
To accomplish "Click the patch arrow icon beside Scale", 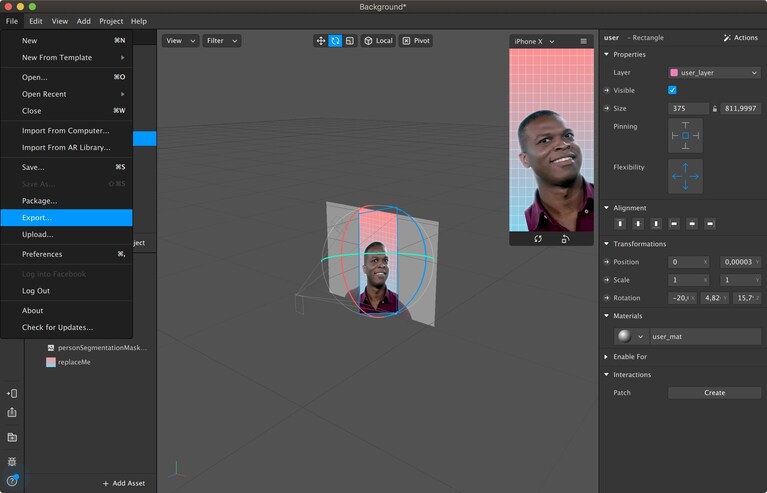I will pyautogui.click(x=607, y=280).
